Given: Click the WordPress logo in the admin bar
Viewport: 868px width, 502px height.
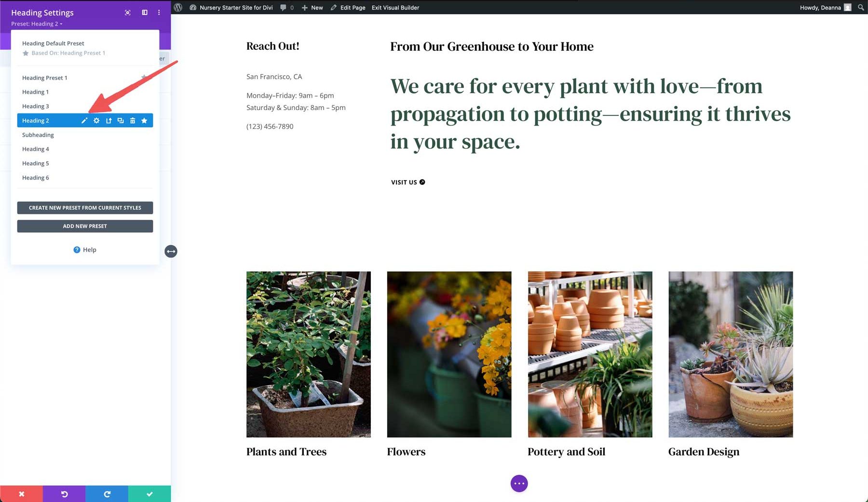Looking at the screenshot, I should [177, 7].
